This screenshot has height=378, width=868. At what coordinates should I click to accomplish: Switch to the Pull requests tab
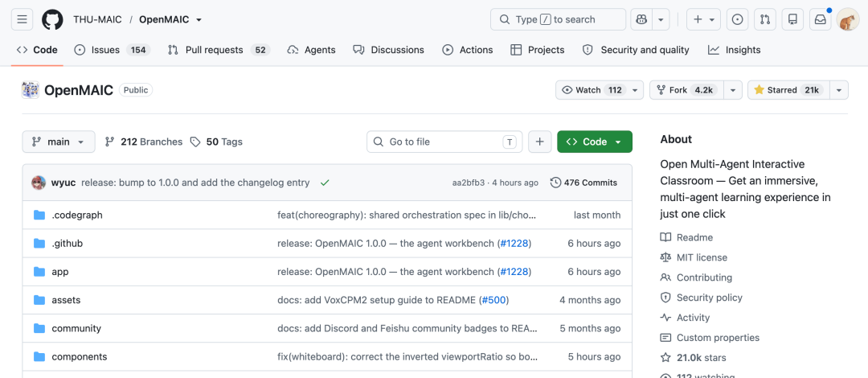pyautogui.click(x=219, y=50)
